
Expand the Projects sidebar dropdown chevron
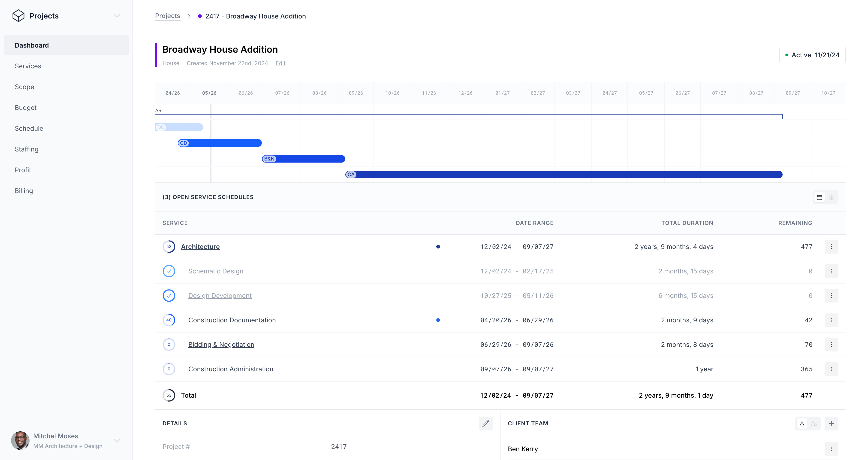[117, 16]
